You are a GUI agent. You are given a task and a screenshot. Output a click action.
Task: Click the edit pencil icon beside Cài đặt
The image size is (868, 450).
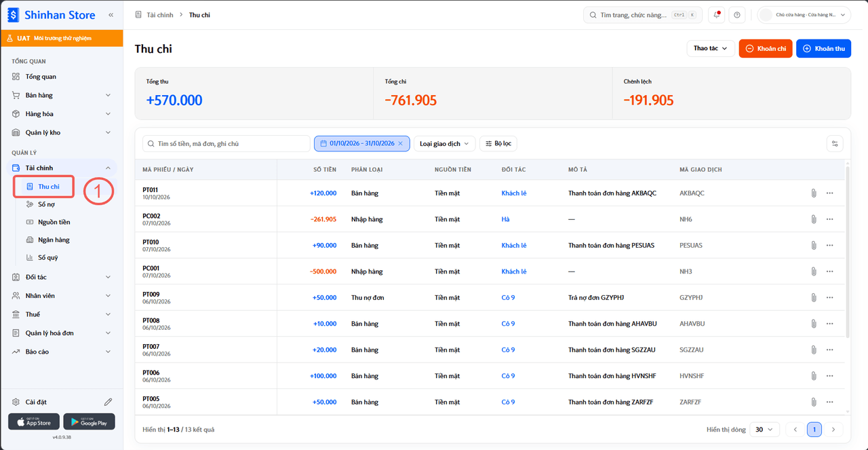click(108, 402)
